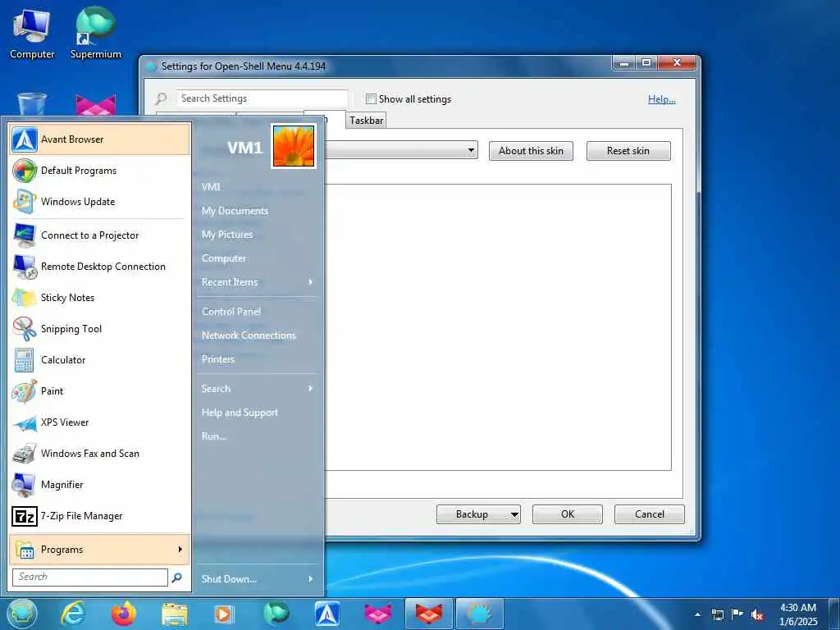Click the user picture flower thumbnail
840x630 pixels.
click(x=294, y=146)
